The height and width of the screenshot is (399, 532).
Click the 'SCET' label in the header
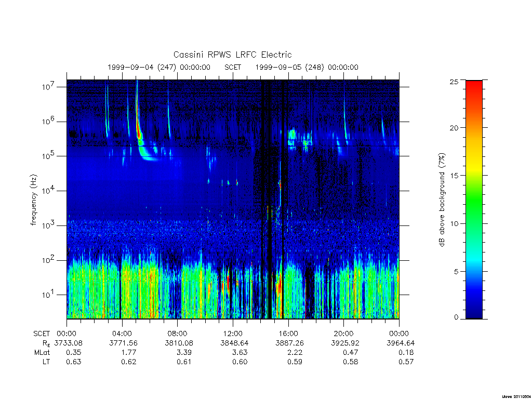(233, 67)
